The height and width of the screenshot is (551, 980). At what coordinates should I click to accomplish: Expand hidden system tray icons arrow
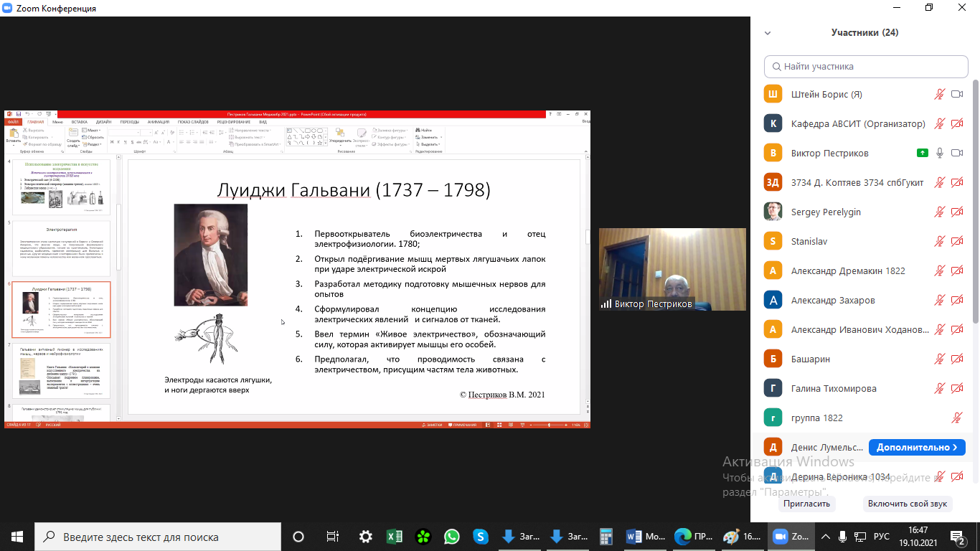point(825,537)
